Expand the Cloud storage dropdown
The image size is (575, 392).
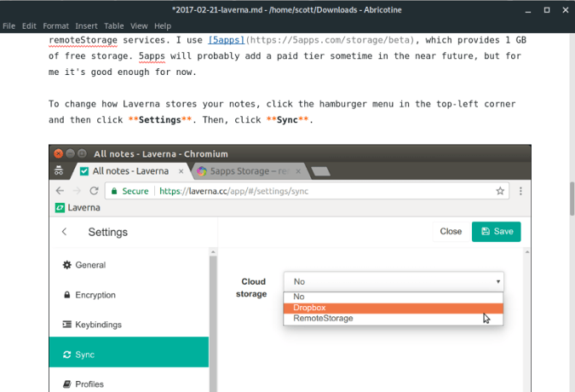point(394,281)
